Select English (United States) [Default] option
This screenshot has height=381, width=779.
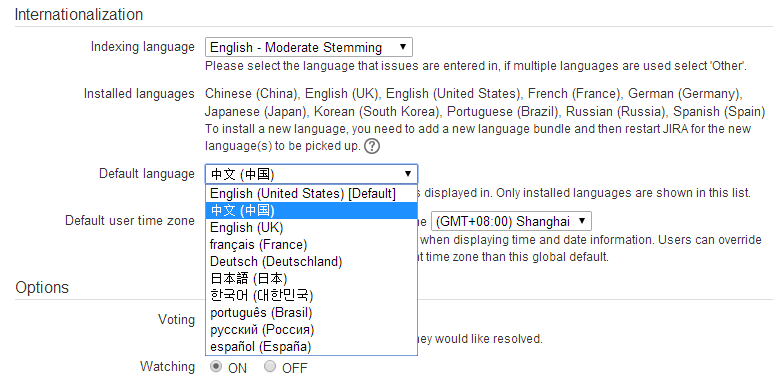312,193
